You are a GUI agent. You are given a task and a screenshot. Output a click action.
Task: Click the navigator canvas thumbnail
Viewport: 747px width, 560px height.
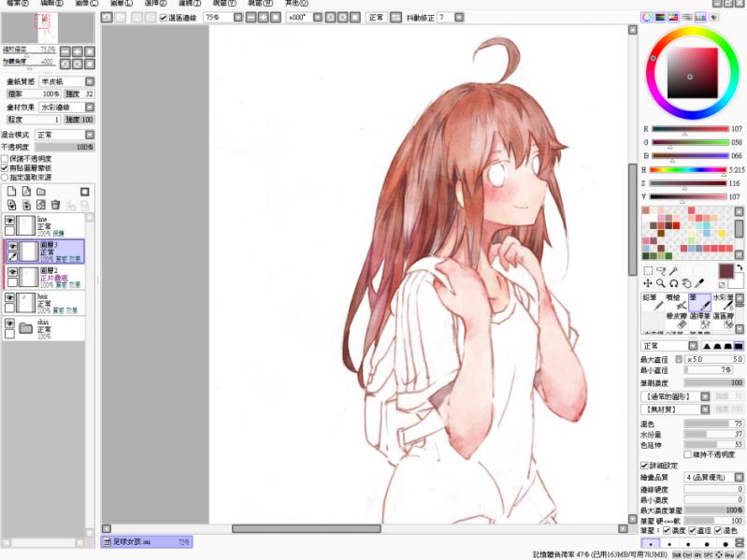48,28
